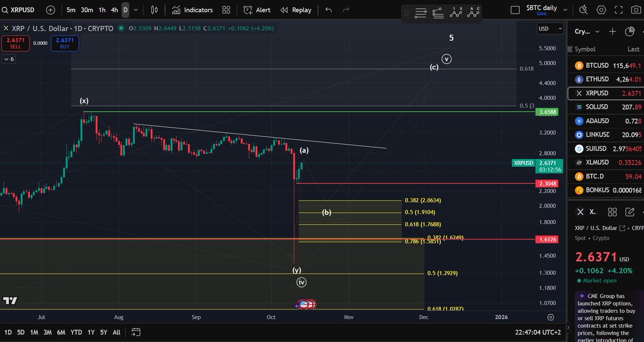The height and width of the screenshot is (342, 644).
Task: Set chart range to 3M
Action: pos(48,332)
